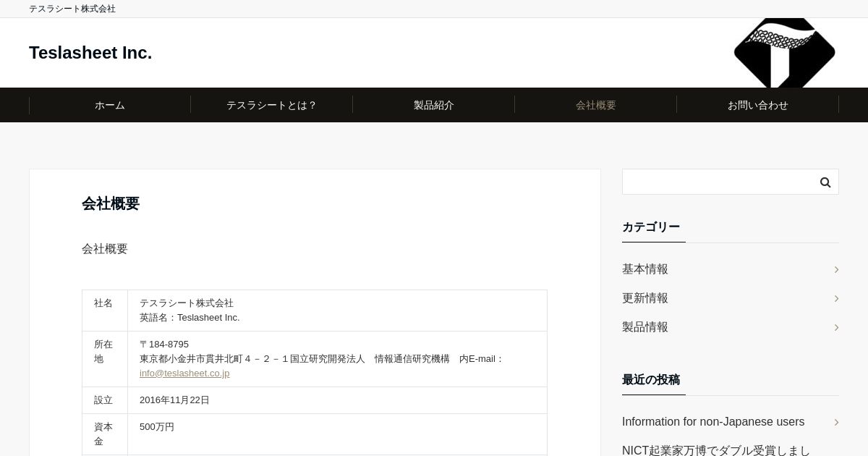Click the カテゴリー sidebar heading
Viewport: 868px width, 456px height.
pos(651,227)
